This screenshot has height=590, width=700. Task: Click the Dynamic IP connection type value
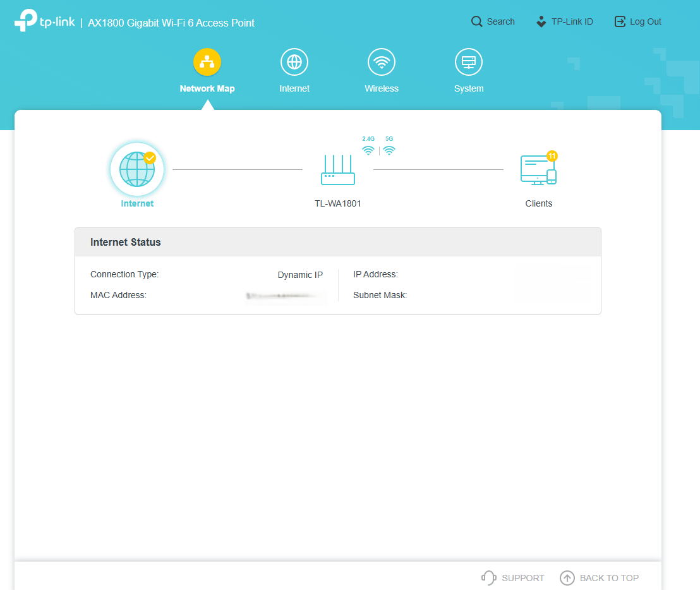(300, 275)
